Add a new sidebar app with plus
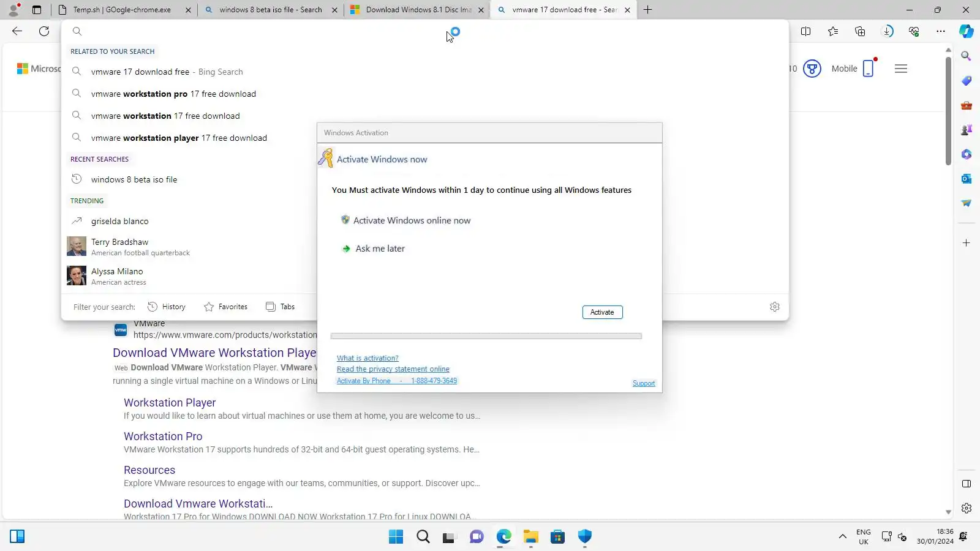Screen dimensions: 980x551 (967, 243)
